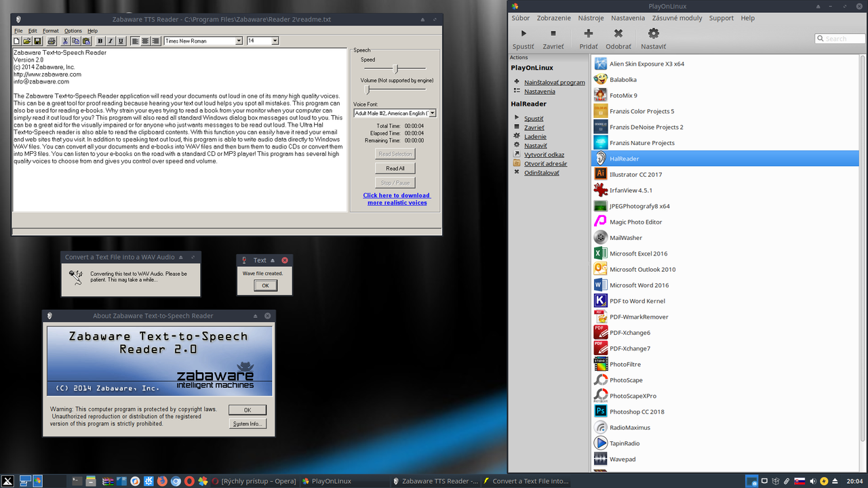Screen dimensions: 868x488
Task: Click the Volume slider handle
Action: click(x=367, y=89)
